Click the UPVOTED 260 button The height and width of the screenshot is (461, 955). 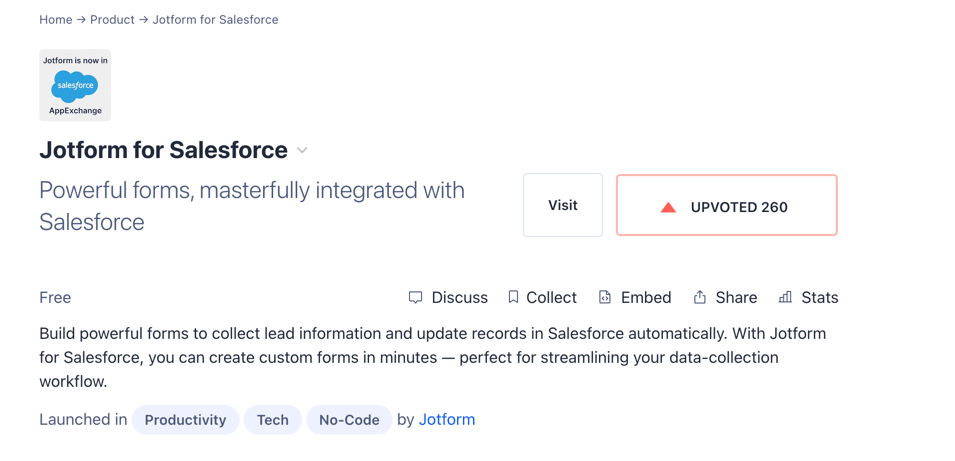pos(727,205)
